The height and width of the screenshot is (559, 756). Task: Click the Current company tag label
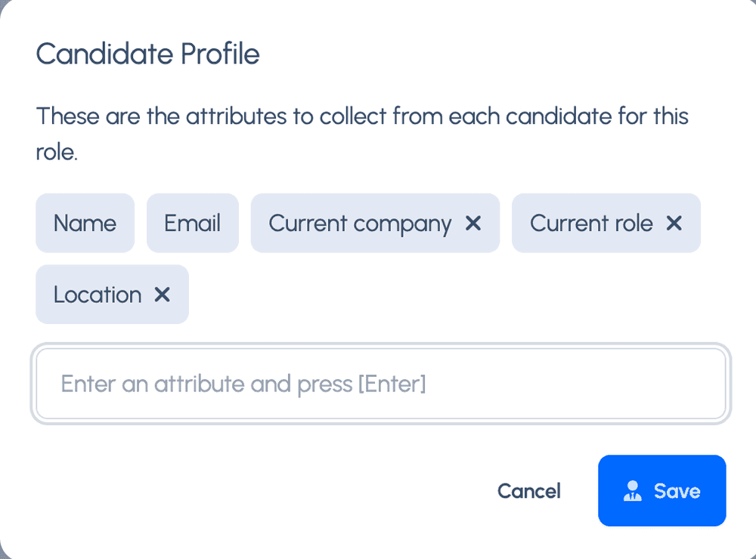point(360,223)
